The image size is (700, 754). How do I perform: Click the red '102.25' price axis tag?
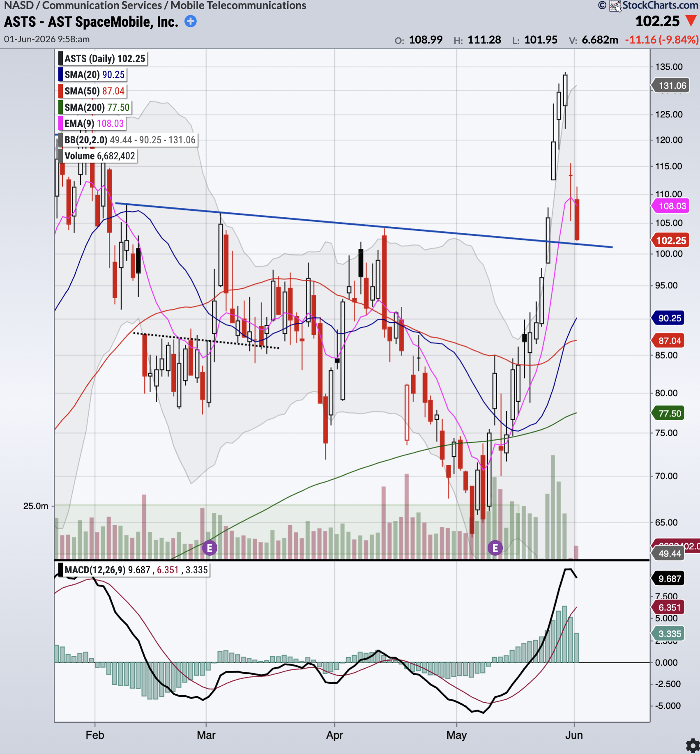pyautogui.click(x=671, y=240)
